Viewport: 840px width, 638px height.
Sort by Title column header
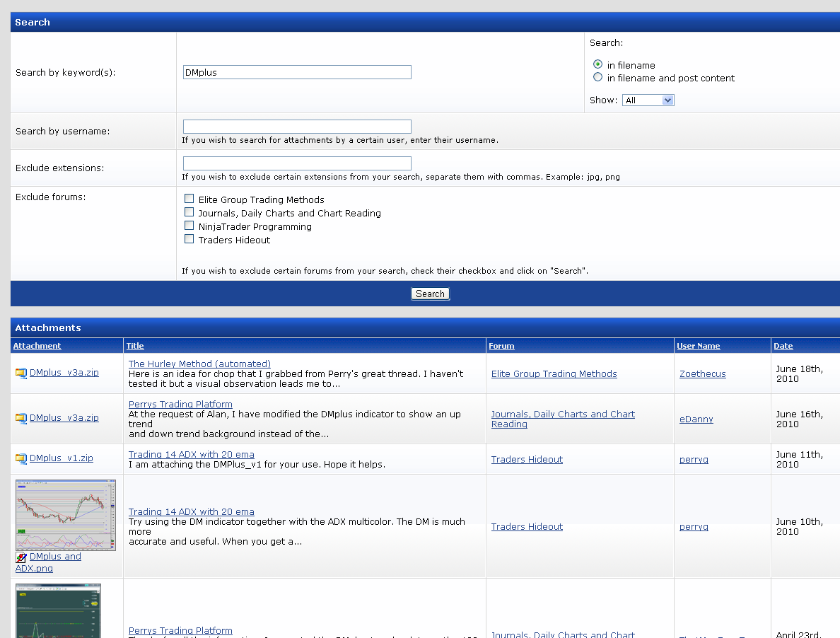[x=135, y=346]
